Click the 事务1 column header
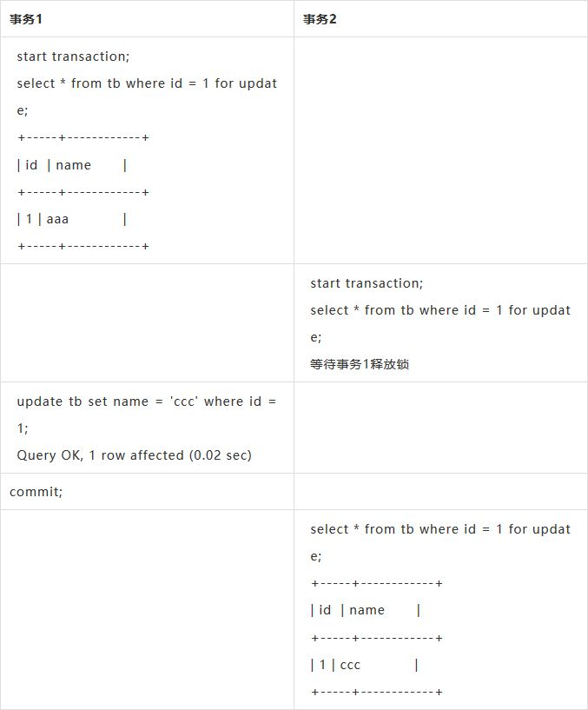Image resolution: width=588 pixels, height=710 pixels. 26,19
